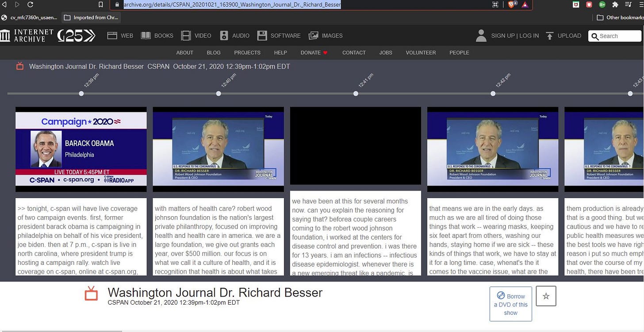
Task: Click SIGN UP | LOG IN
Action: pos(515,36)
